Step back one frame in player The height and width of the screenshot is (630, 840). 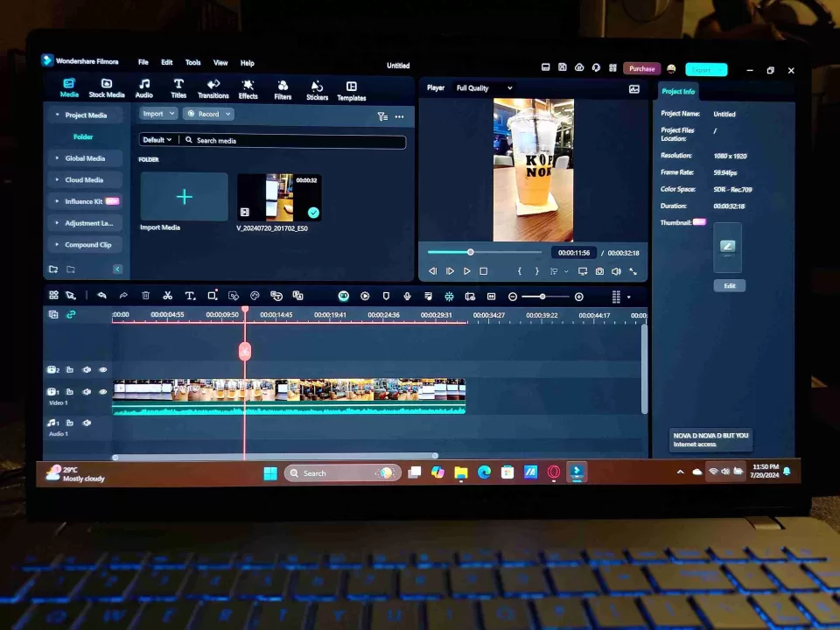point(433,271)
